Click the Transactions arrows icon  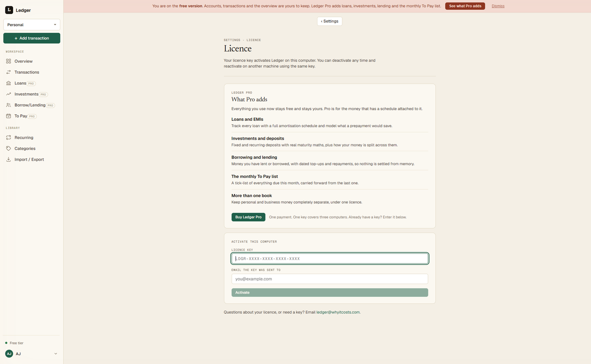tap(8, 72)
